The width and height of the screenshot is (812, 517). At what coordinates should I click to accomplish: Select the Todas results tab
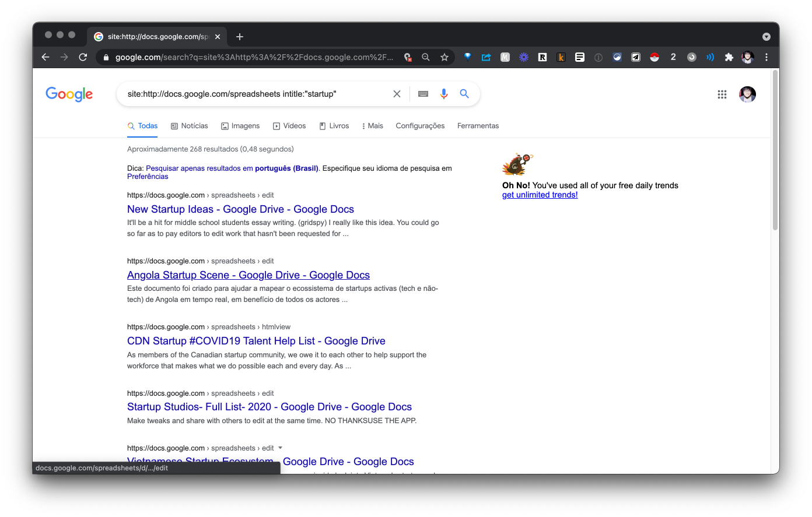pyautogui.click(x=142, y=126)
